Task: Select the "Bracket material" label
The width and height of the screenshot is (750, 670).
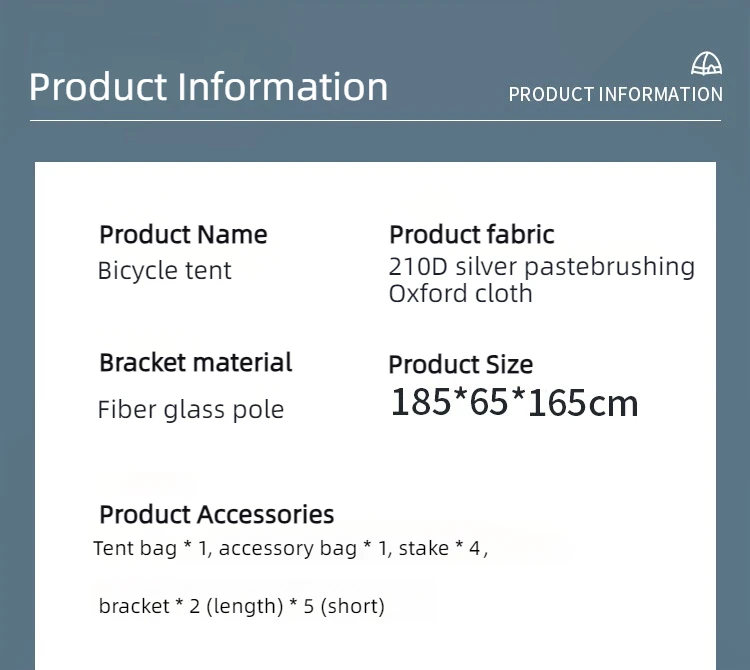Action: (196, 362)
